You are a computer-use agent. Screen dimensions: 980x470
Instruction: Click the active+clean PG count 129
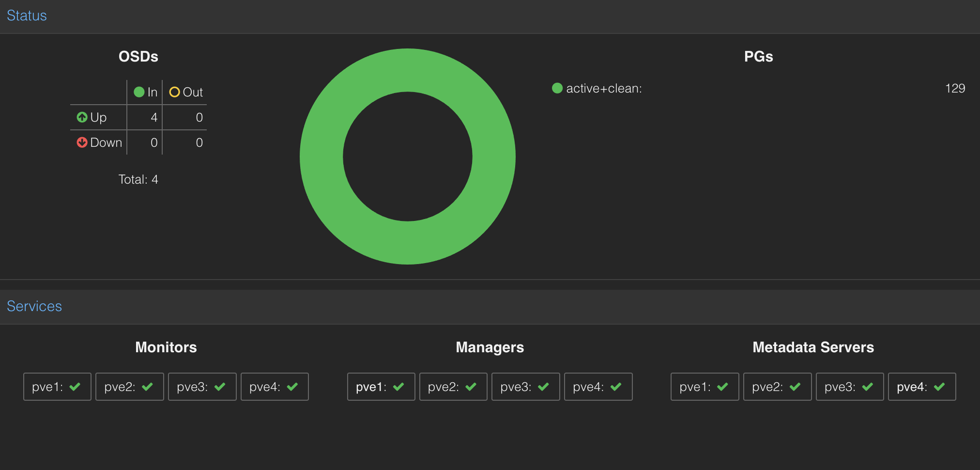pyautogui.click(x=955, y=88)
